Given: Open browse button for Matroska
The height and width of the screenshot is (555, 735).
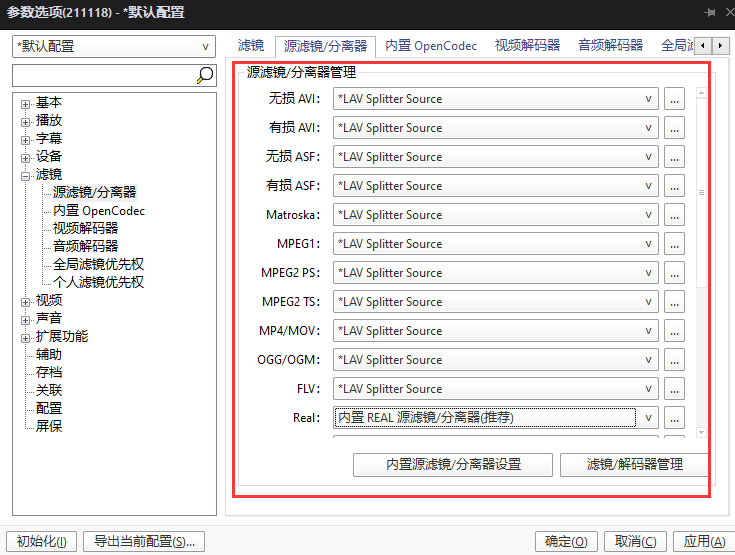Looking at the screenshot, I should (675, 215).
